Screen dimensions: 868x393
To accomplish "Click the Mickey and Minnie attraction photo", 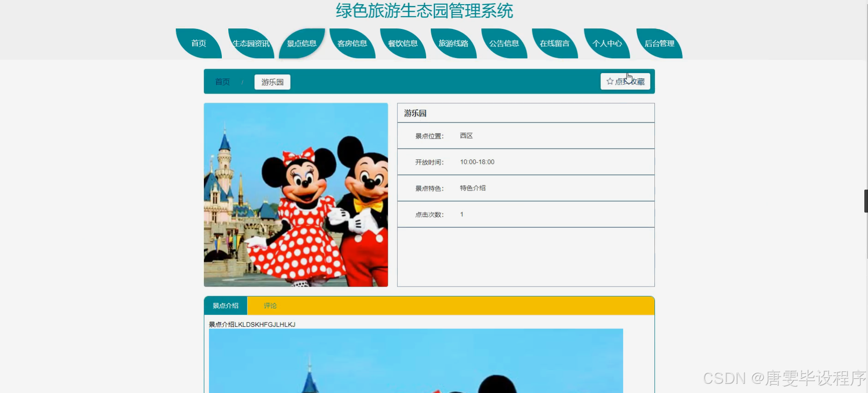I will coord(296,195).
